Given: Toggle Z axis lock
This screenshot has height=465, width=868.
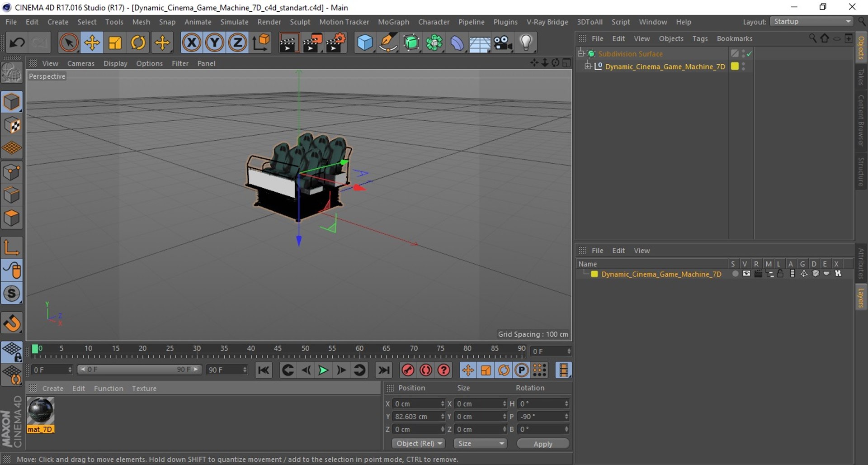Looking at the screenshot, I should click(238, 43).
